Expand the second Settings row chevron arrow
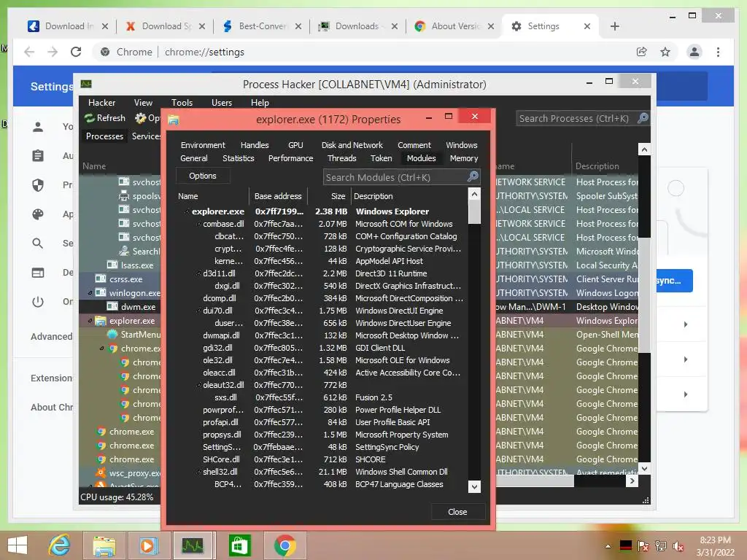 (x=686, y=359)
